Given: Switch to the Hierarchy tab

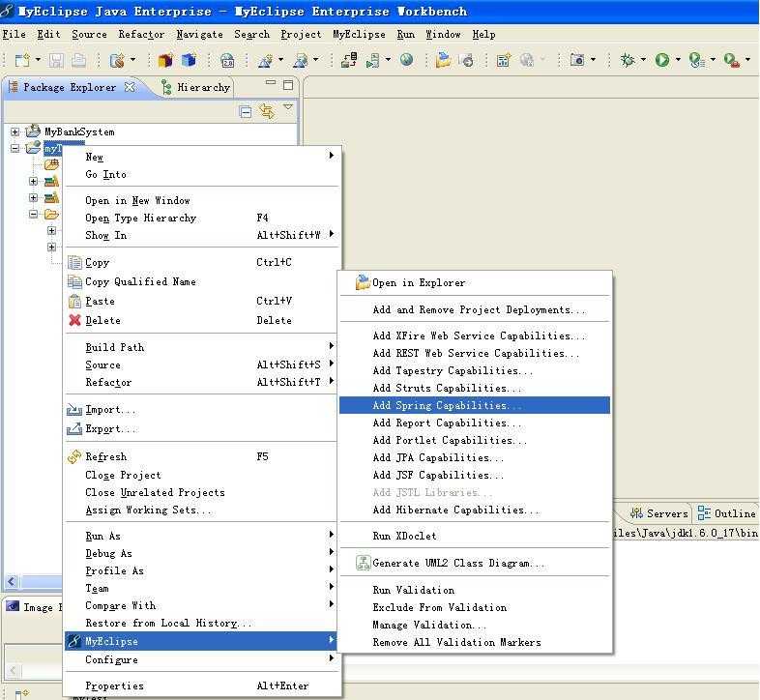Looking at the screenshot, I should coord(196,87).
